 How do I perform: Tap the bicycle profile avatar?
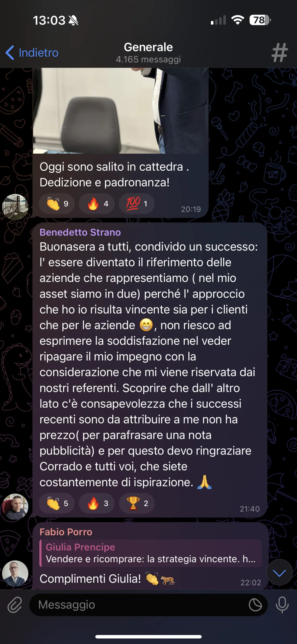click(15, 207)
